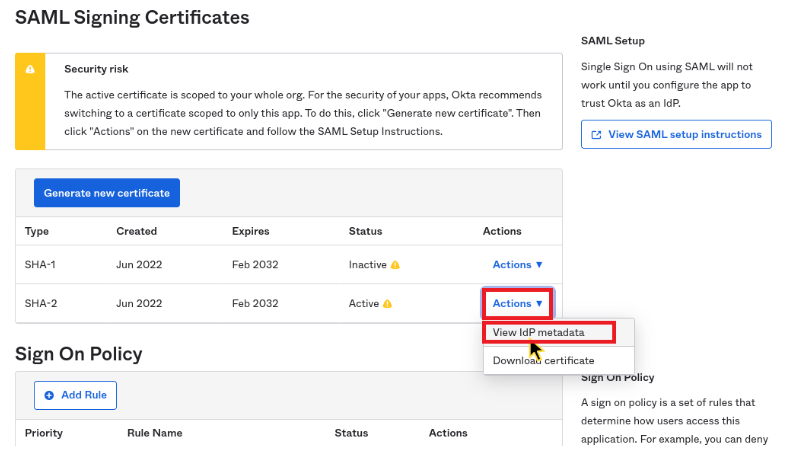This screenshot has width=786, height=467.
Task: Click the SHA-1 type cell
Action: tap(40, 265)
